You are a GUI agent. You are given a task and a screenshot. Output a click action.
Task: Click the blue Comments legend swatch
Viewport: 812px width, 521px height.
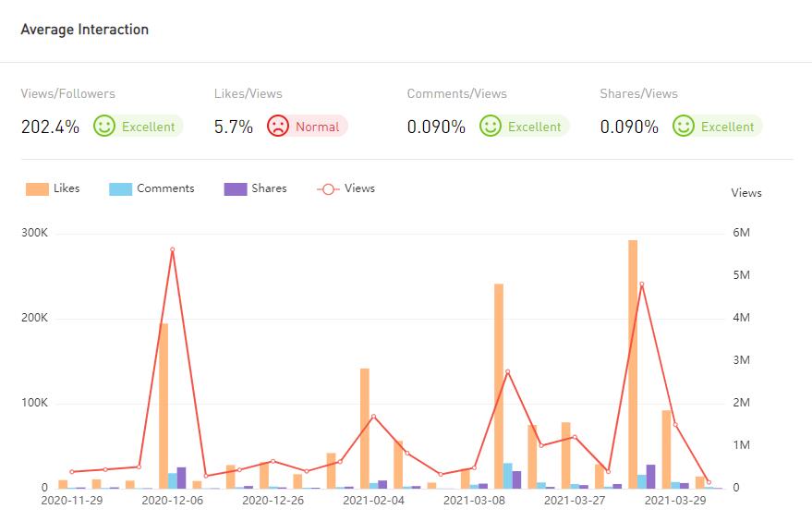(x=121, y=188)
